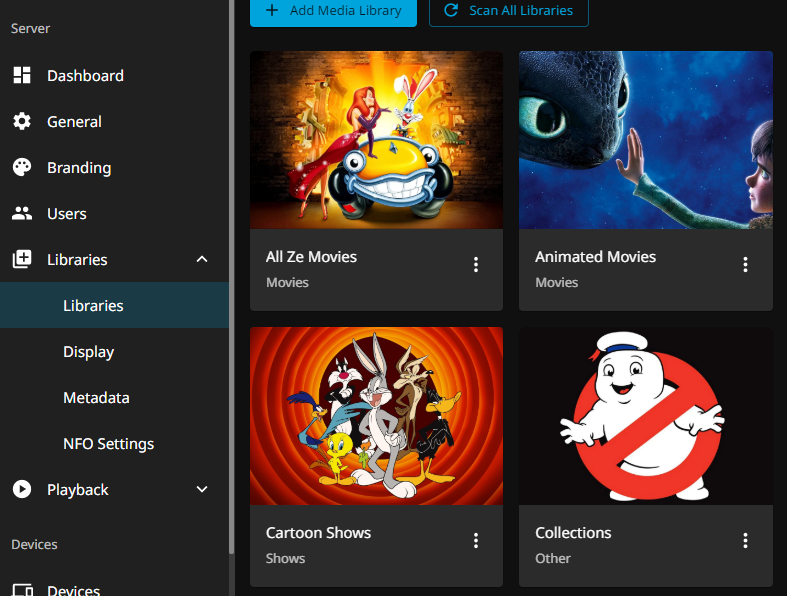
Task: Select the Display submenu item
Action: pos(89,352)
